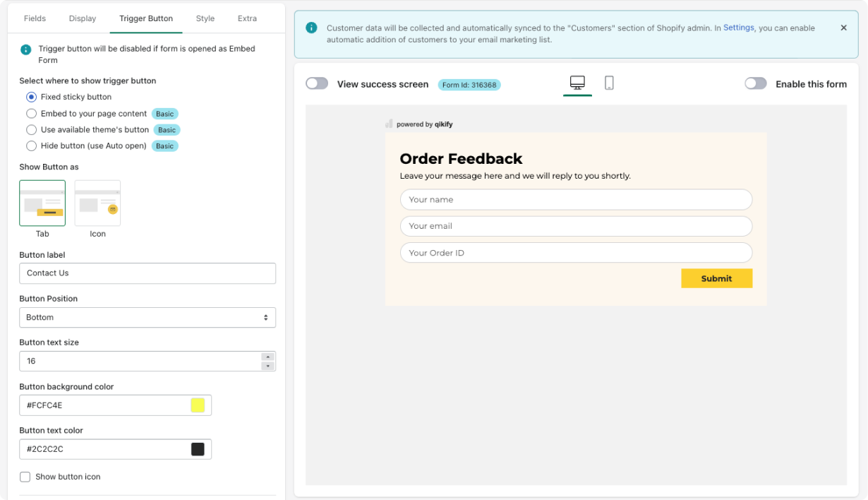
Task: Toggle View success screen switch
Action: 317,83
